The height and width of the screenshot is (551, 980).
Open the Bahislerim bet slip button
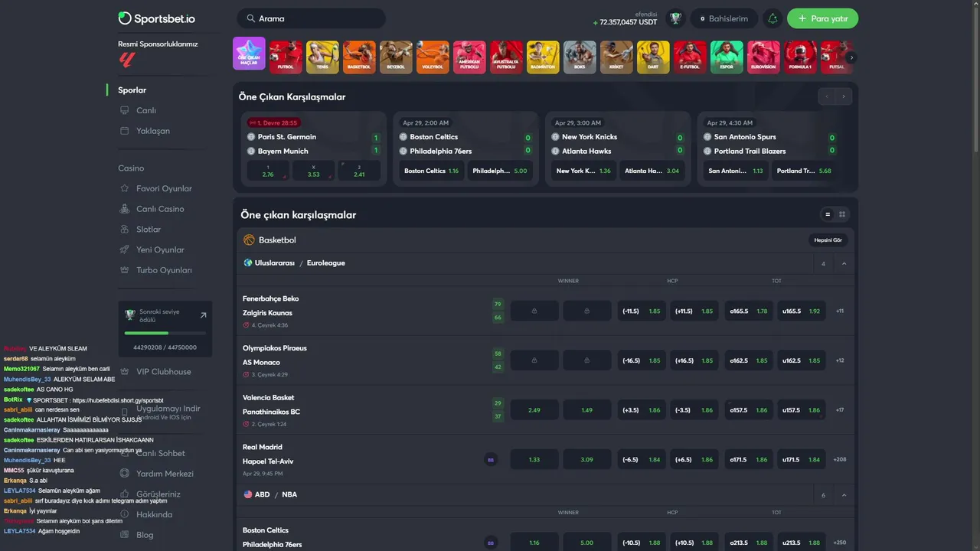tap(724, 18)
